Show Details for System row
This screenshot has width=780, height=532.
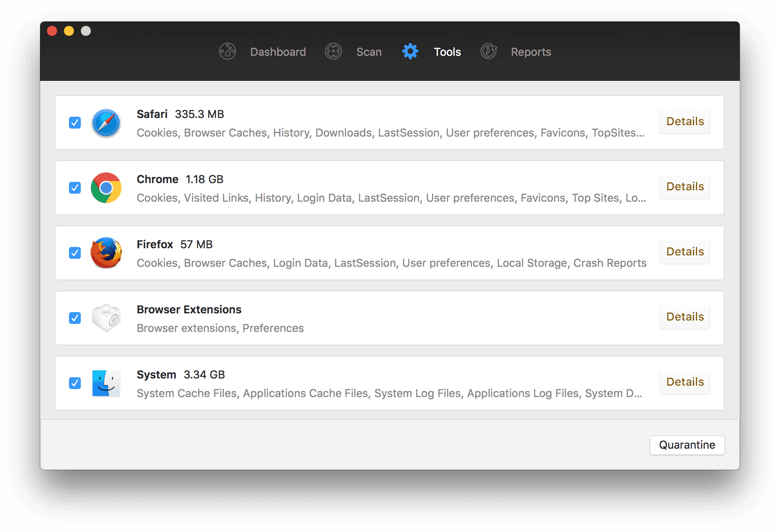[x=685, y=382]
